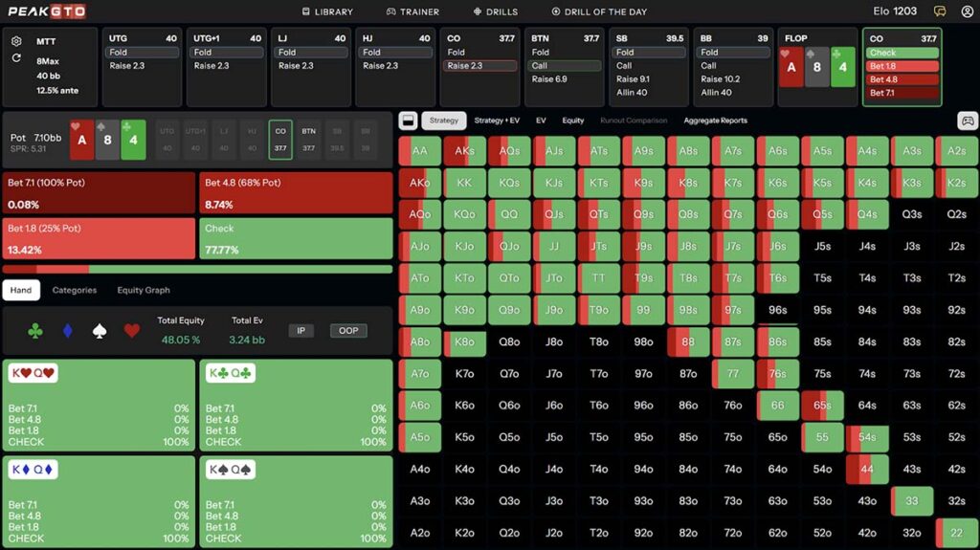Filter by the green clubs suit icon

(x=35, y=331)
